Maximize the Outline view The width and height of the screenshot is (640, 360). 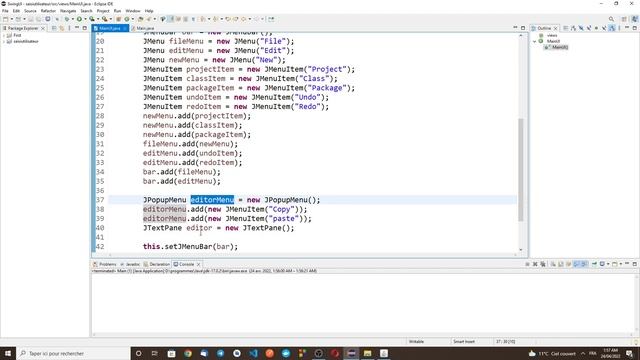click(634, 28)
